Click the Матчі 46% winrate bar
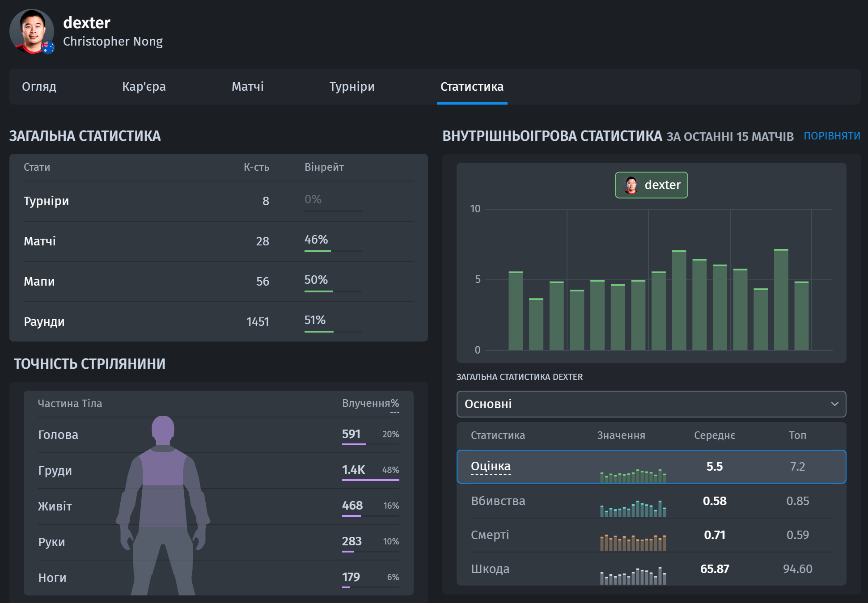868x603 pixels. 333,251
